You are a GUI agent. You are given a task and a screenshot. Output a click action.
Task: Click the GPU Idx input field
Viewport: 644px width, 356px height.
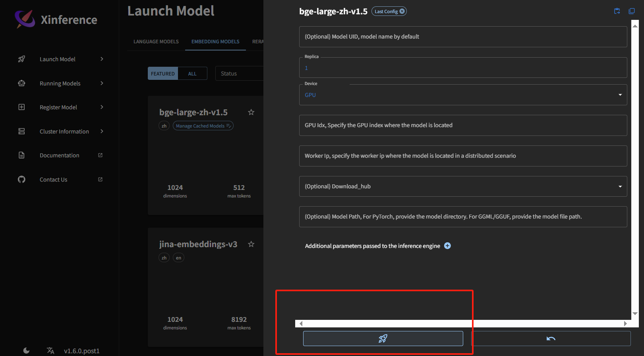[463, 125]
